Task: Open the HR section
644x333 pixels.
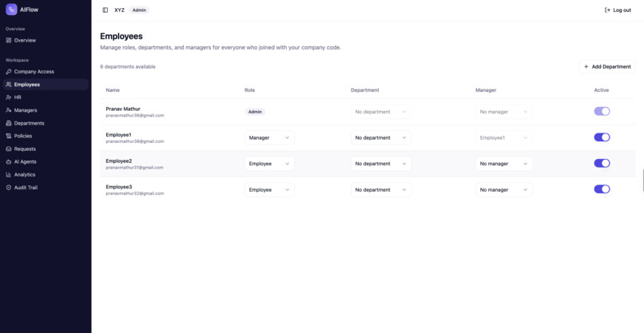Action: (46, 97)
